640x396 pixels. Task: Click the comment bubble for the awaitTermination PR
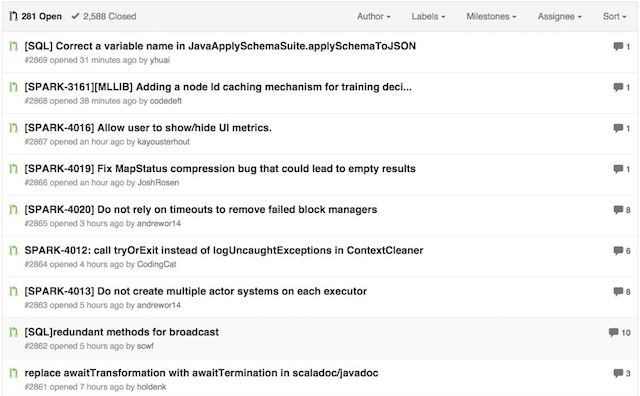click(x=618, y=373)
